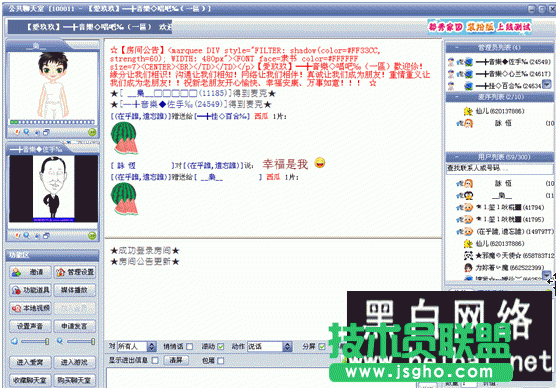This screenshot has width=556, height=388.
Task: Click the 清屏 clear screen button
Action: click(x=176, y=360)
